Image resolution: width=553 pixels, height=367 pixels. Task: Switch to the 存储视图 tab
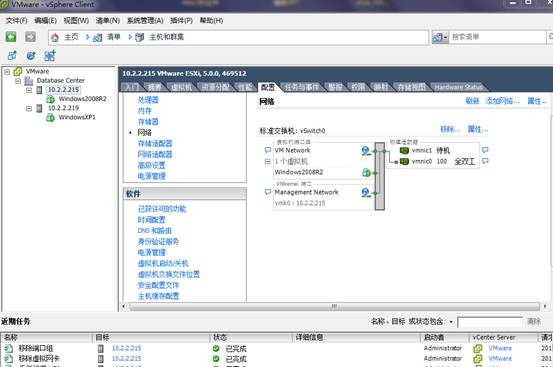pyautogui.click(x=411, y=87)
